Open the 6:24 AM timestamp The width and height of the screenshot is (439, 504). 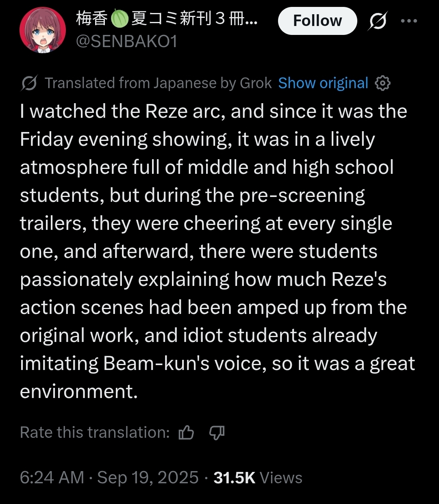tap(52, 478)
